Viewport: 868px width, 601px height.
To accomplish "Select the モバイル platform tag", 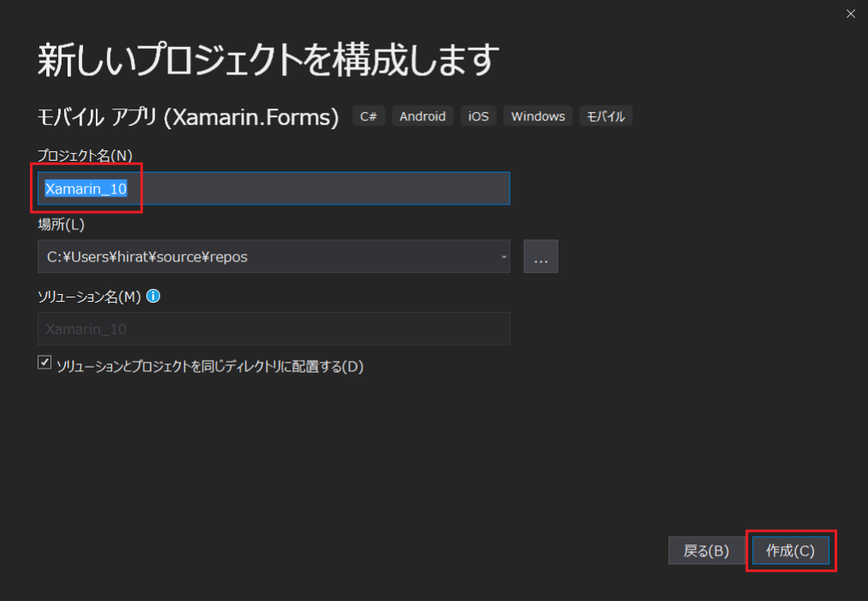I will click(605, 115).
